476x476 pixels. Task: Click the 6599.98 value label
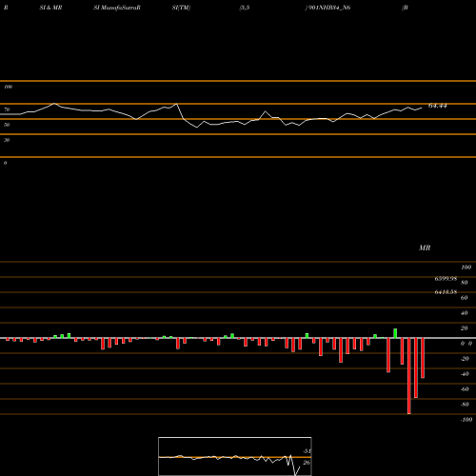(x=446, y=279)
